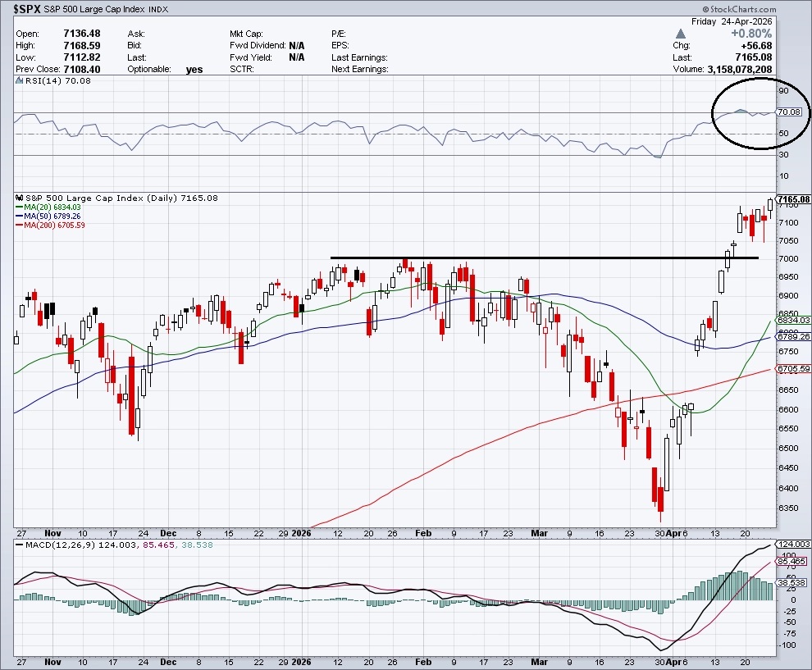This screenshot has height=670, width=812.
Task: Click the 85.465 MACD signal tag
Action: click(791, 561)
